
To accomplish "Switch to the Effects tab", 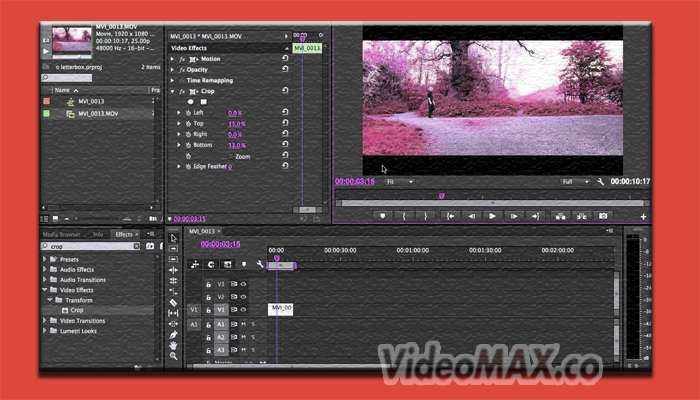I will click(124, 234).
